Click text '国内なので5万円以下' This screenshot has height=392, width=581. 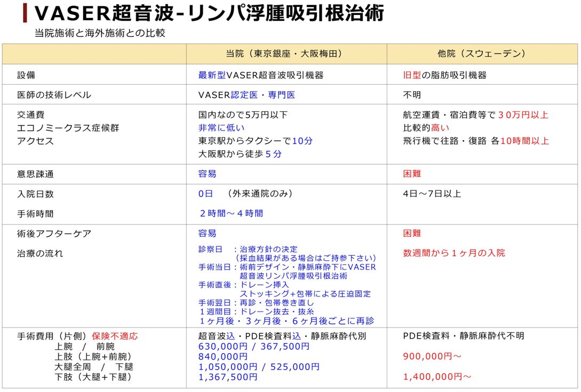click(x=243, y=115)
